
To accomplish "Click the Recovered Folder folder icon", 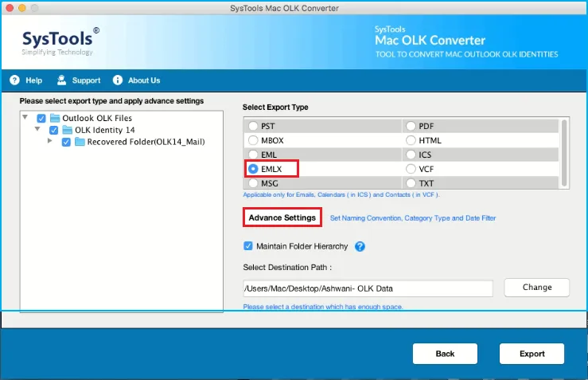I will pyautogui.click(x=80, y=142).
